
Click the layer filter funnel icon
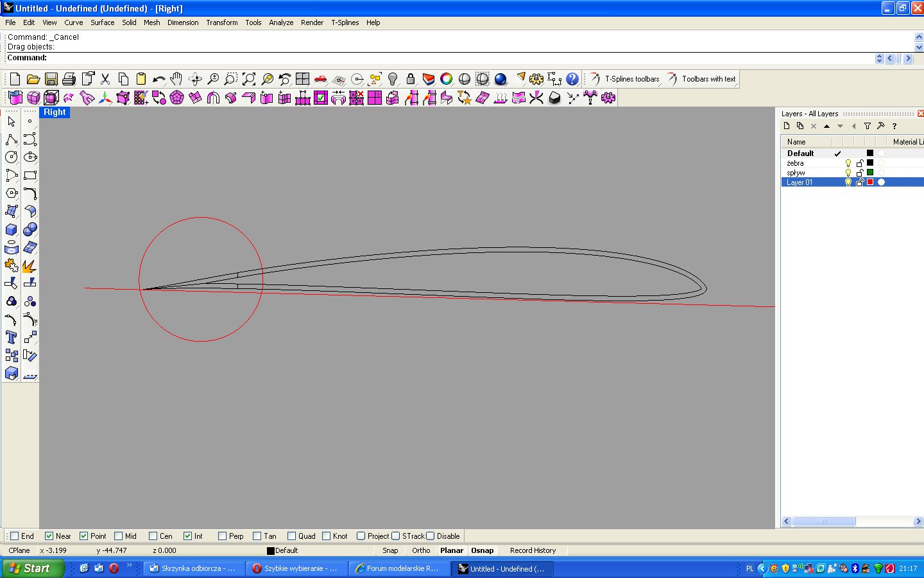click(867, 126)
